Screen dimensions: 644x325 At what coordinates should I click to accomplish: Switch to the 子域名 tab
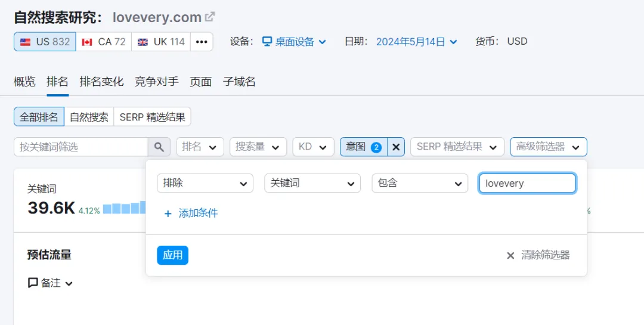pyautogui.click(x=239, y=81)
